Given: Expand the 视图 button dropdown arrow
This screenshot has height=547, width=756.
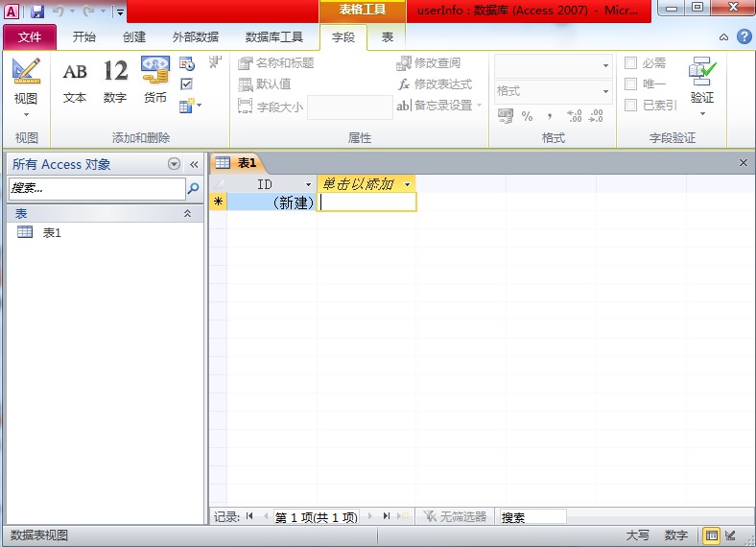Looking at the screenshot, I should (26, 114).
